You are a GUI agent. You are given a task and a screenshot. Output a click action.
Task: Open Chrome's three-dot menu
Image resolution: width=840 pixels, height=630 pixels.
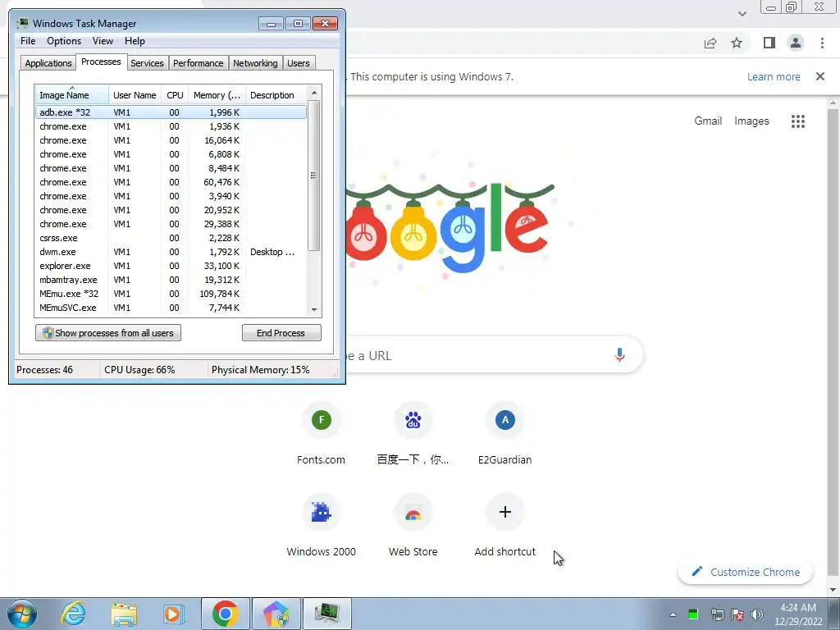point(822,43)
